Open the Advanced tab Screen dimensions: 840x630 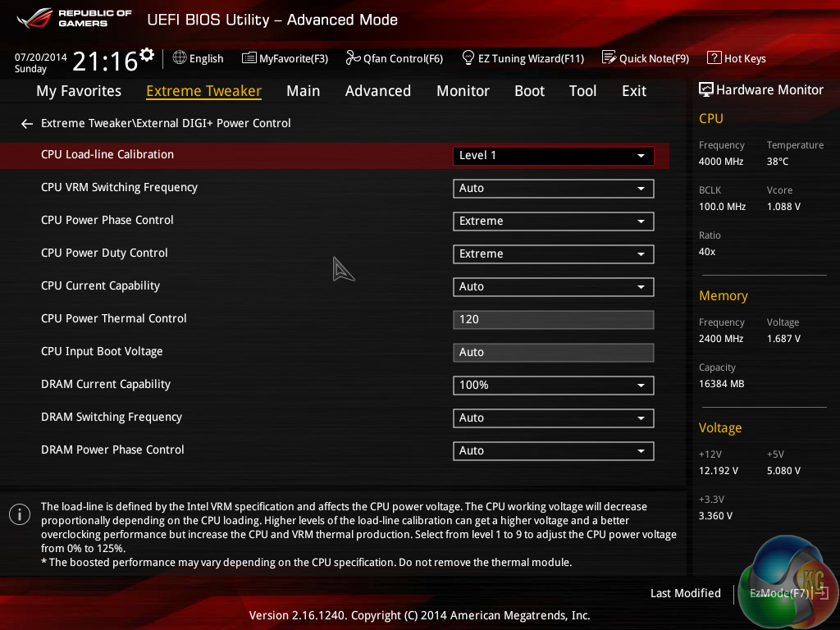pyautogui.click(x=377, y=91)
